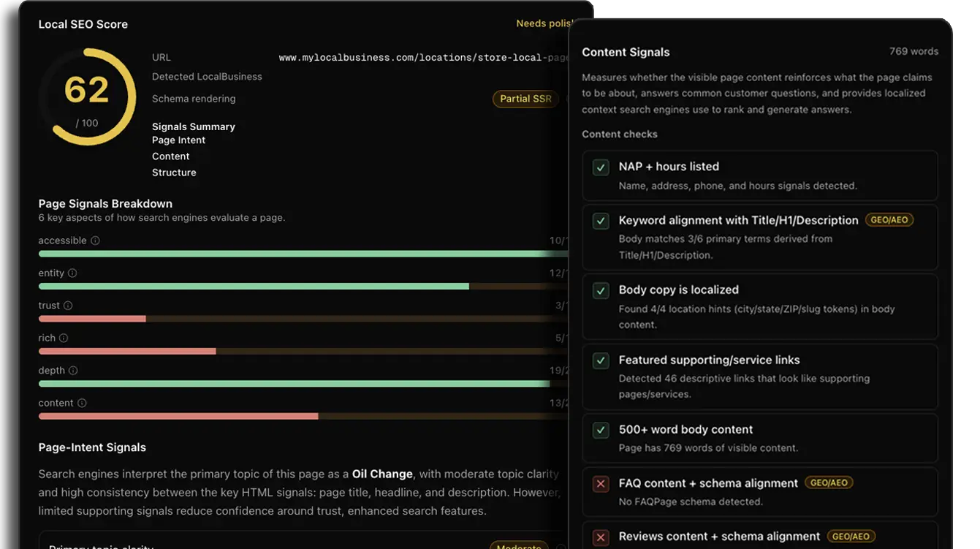Click the NAP + hours listed check icon
The width and height of the screenshot is (980, 549).
click(601, 167)
